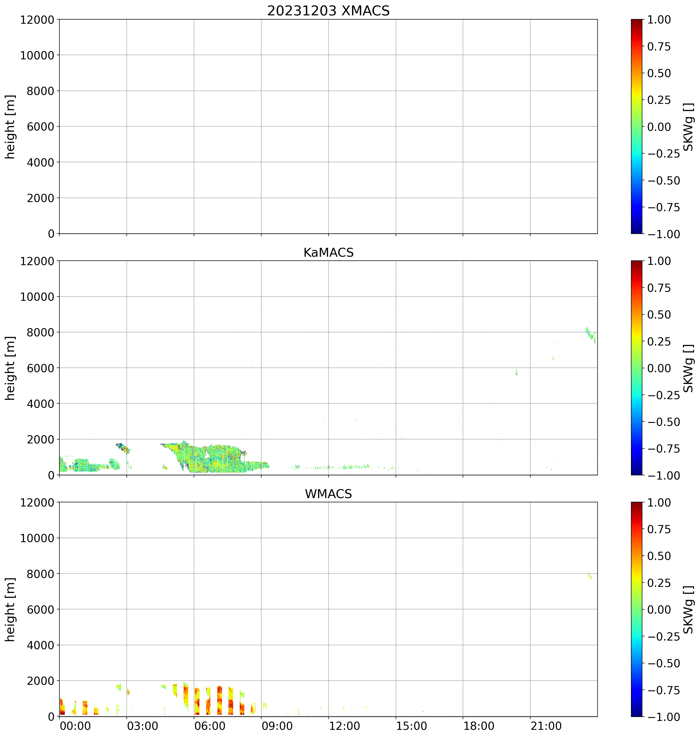Click the XMACS height [m] axis label

coord(10,126)
